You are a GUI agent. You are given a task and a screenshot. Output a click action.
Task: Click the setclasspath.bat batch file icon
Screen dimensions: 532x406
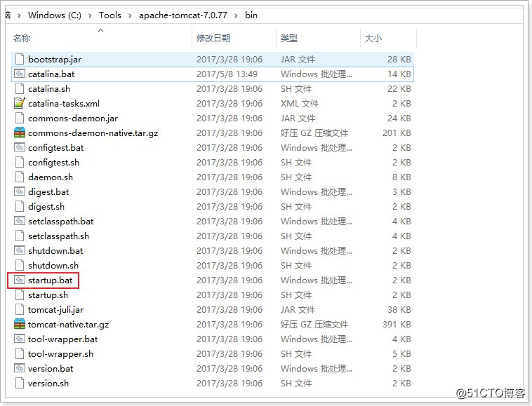point(20,221)
